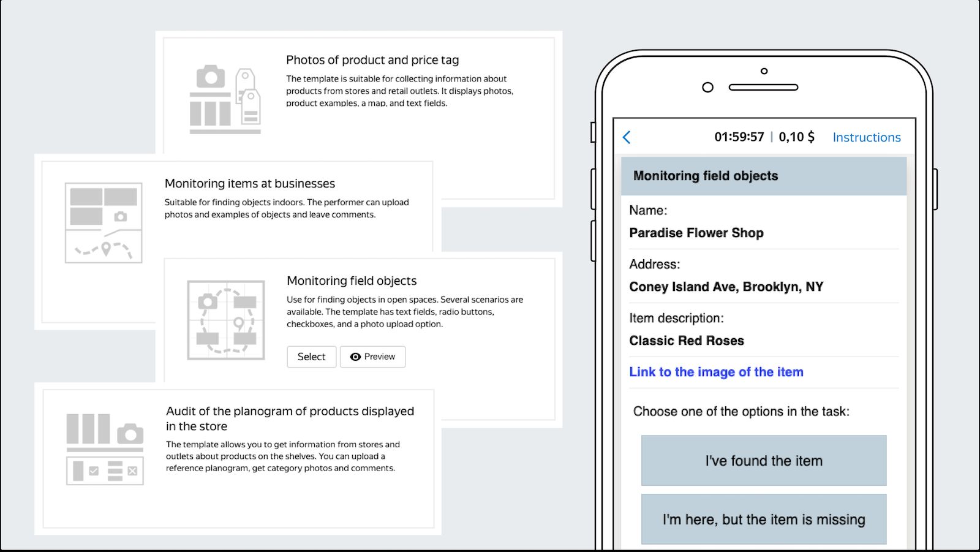Screen dimensions: 980x552
Task: Open the Instructions link in the phone
Action: (x=867, y=137)
